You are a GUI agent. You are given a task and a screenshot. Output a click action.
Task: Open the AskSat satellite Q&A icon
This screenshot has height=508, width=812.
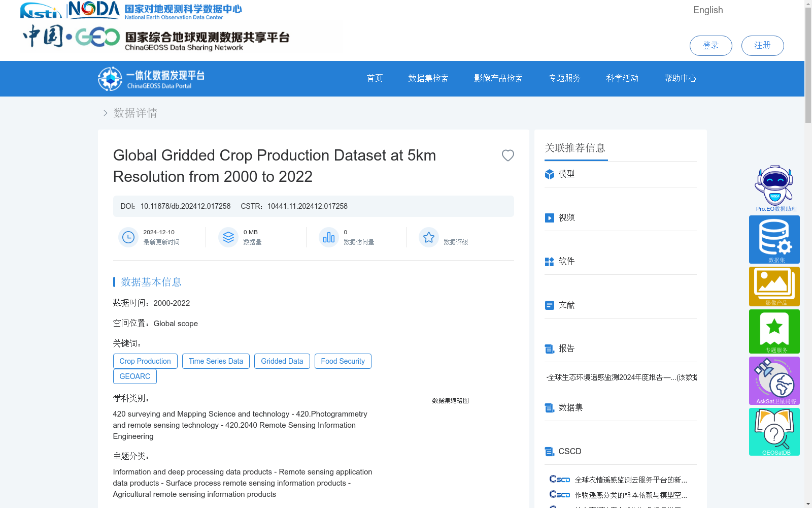pyautogui.click(x=774, y=380)
